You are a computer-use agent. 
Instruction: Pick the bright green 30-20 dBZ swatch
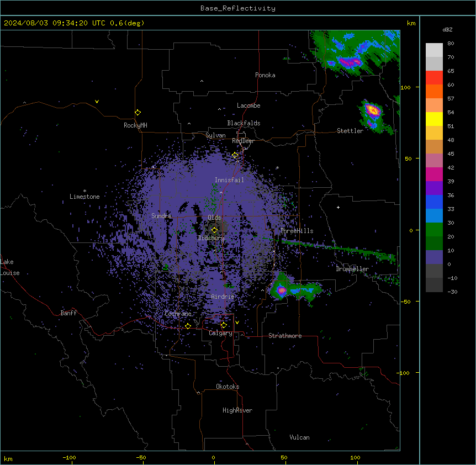click(434, 230)
